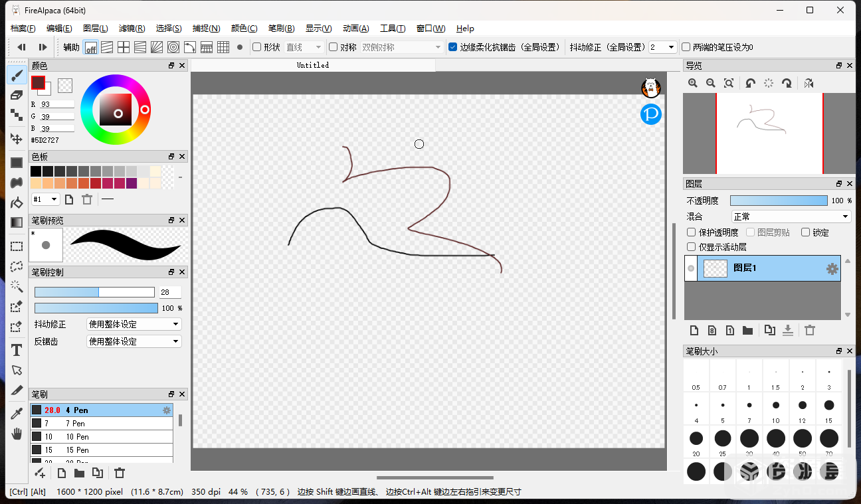Toggle visibility of 图层1

click(691, 268)
